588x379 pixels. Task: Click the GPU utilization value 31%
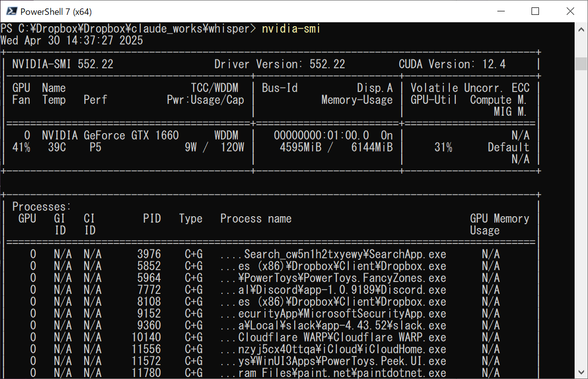coord(443,147)
